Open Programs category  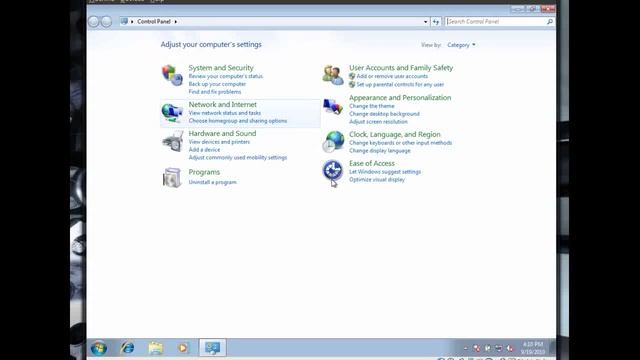pos(204,172)
